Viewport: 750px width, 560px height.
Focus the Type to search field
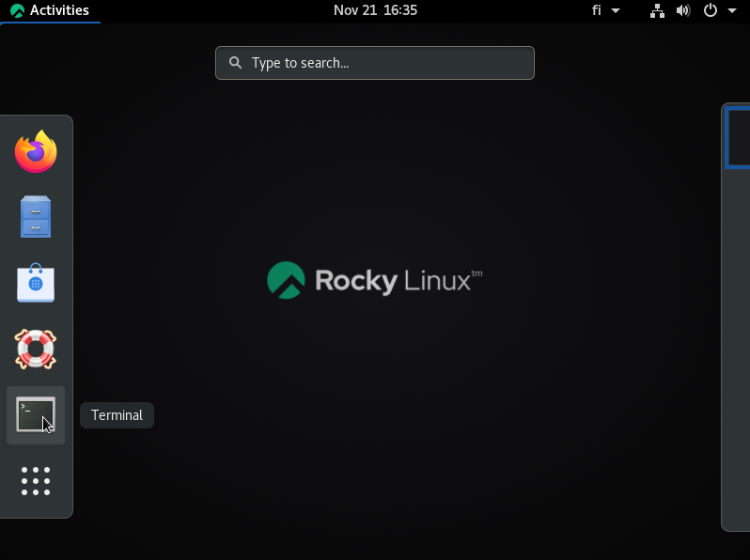[385, 63]
